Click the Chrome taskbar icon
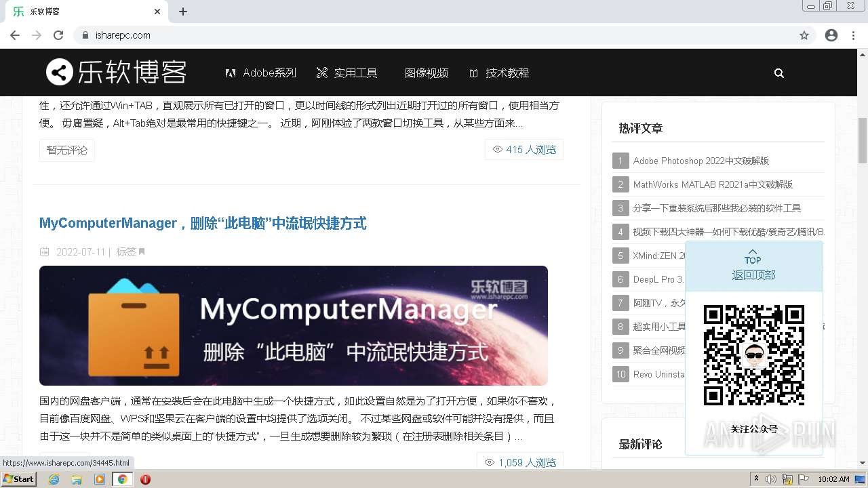The height and width of the screenshot is (488, 868). 122,479
